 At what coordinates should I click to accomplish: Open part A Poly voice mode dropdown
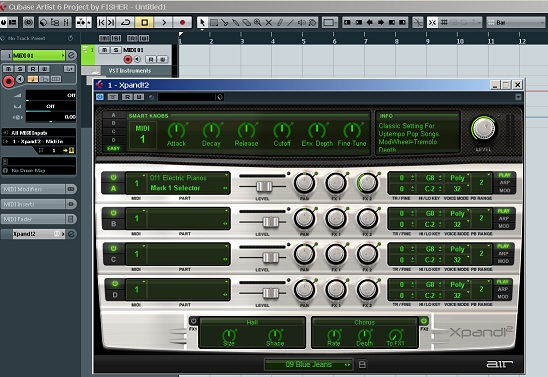click(x=457, y=178)
